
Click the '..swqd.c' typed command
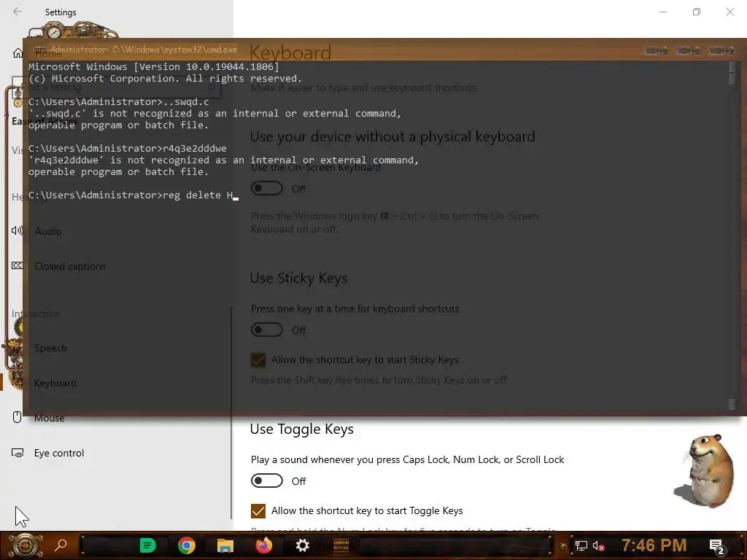click(186, 102)
